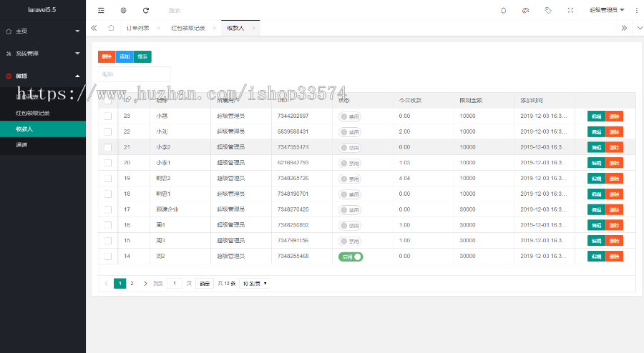Go to page 2 in pagination

point(132,283)
